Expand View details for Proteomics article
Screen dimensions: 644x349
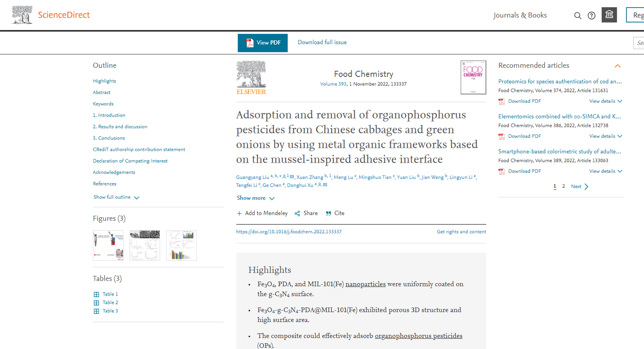click(605, 101)
